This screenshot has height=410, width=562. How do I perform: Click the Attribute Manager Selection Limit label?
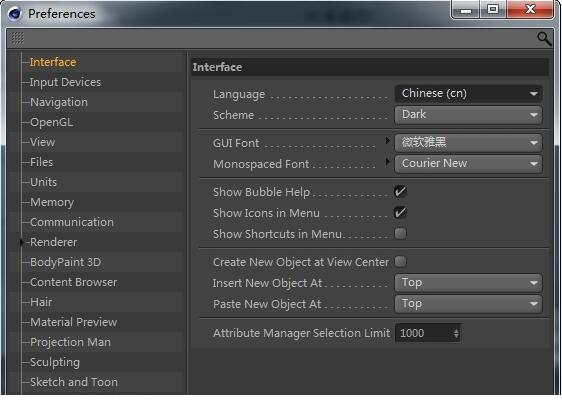(x=301, y=333)
